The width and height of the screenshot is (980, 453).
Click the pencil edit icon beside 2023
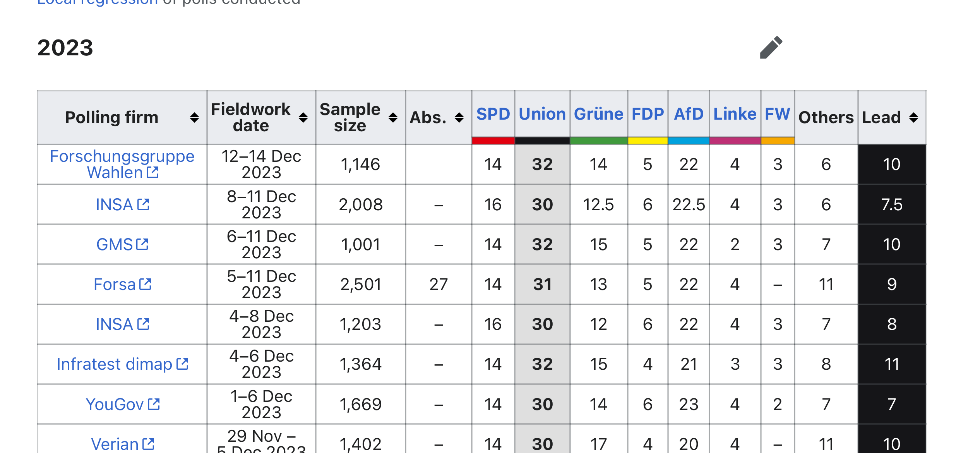[771, 48]
